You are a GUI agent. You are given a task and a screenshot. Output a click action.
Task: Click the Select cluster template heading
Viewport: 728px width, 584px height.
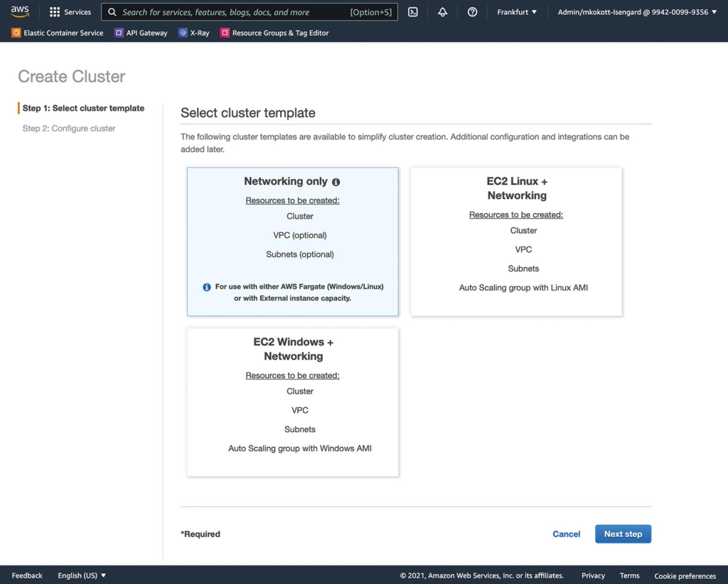(x=248, y=113)
